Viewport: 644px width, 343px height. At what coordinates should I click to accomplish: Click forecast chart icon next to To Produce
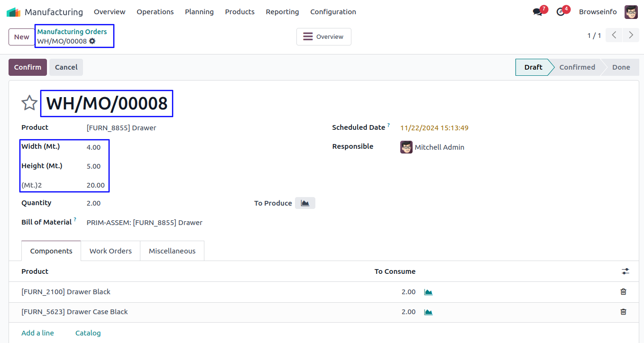pos(305,203)
